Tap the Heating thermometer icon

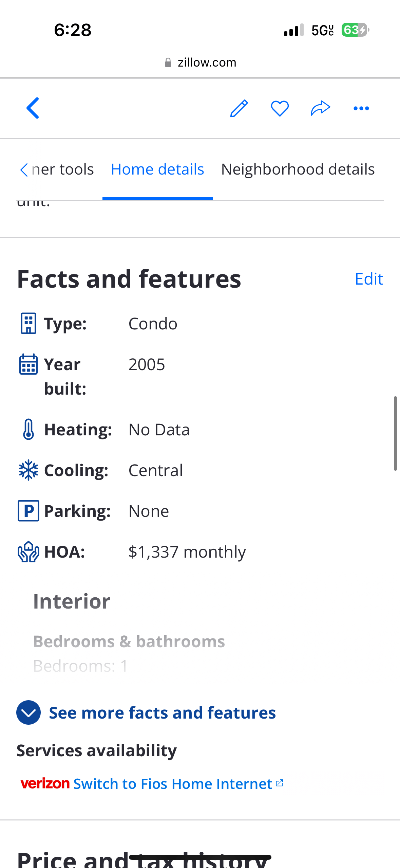click(x=28, y=430)
